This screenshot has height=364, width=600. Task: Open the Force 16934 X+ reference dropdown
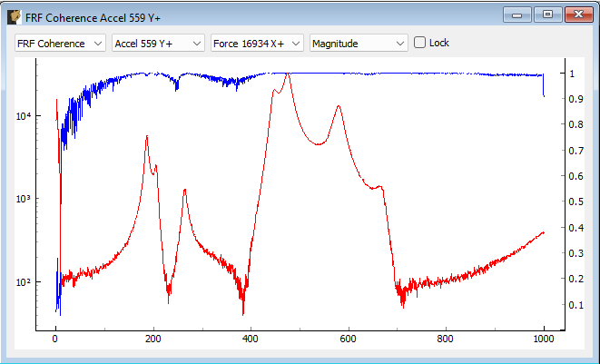click(256, 43)
